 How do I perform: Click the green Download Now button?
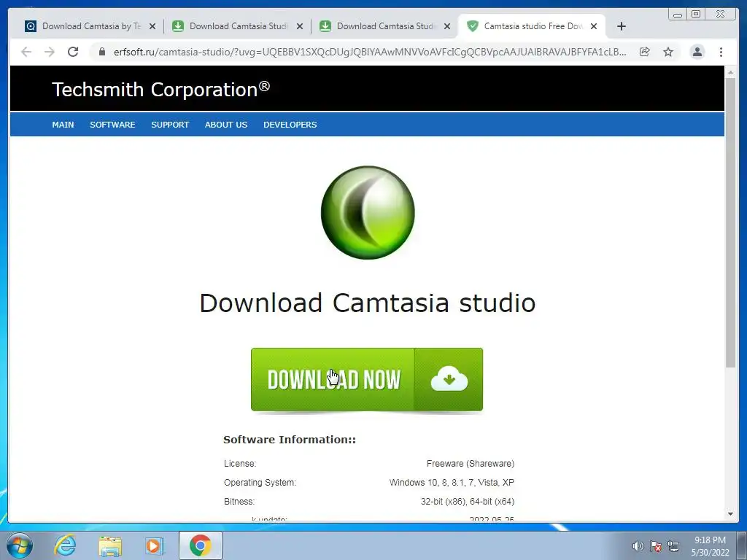click(367, 379)
